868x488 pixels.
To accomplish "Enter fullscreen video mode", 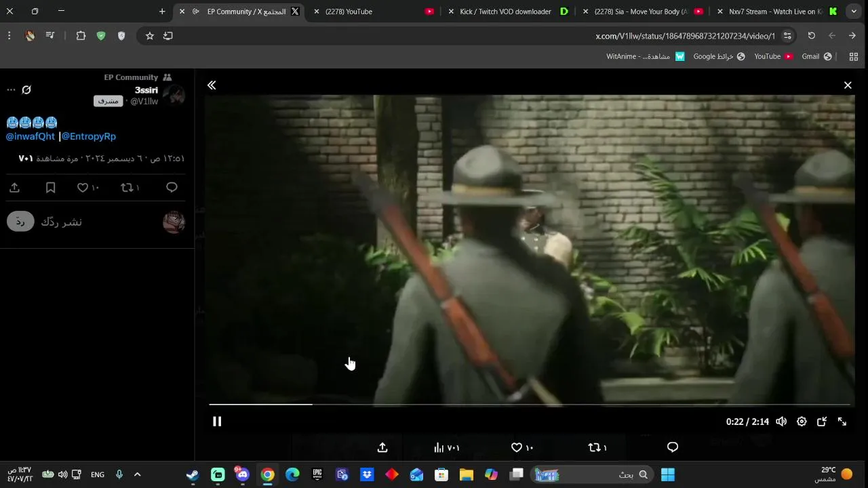I will point(842,422).
